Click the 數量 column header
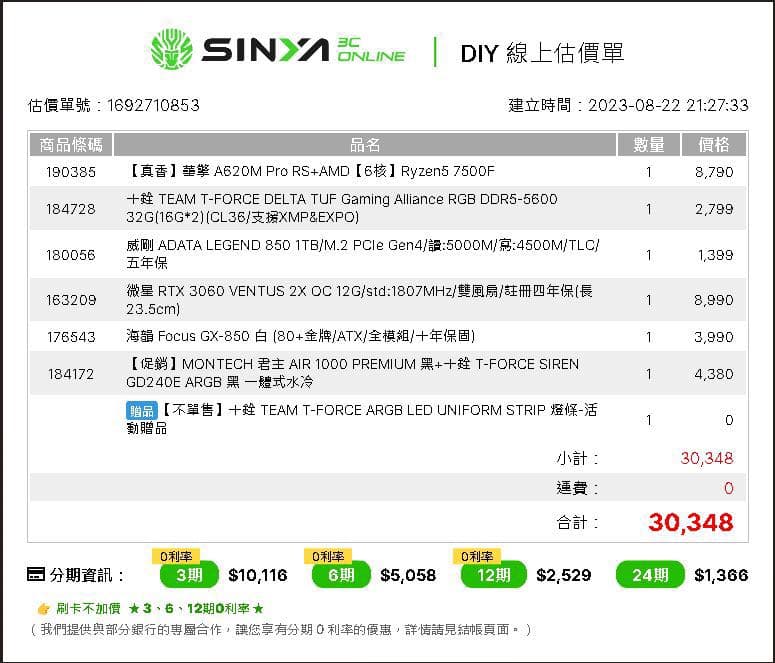The height and width of the screenshot is (663, 775). pos(648,145)
